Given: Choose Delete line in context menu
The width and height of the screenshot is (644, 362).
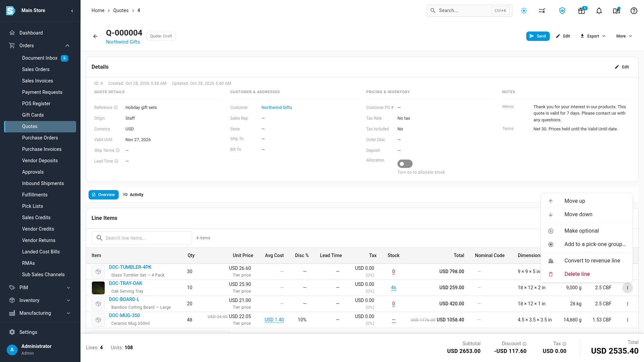Looking at the screenshot, I should [x=587, y=274].
